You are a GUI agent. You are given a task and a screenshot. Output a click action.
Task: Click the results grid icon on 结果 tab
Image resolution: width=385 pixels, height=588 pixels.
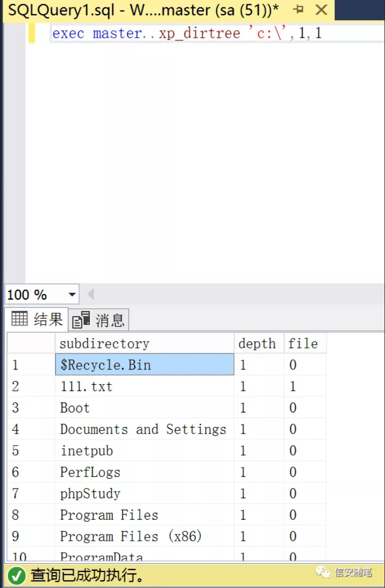point(19,319)
